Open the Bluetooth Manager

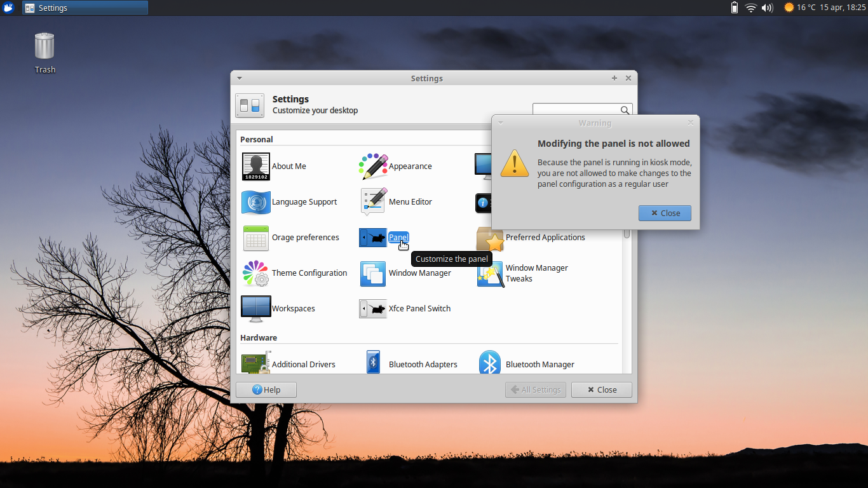[x=539, y=363]
